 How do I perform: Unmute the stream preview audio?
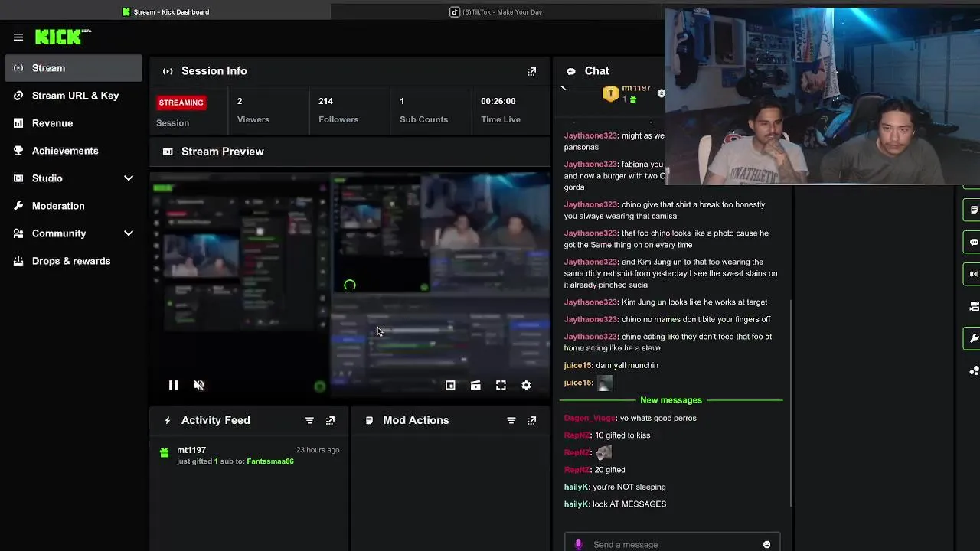click(x=199, y=385)
